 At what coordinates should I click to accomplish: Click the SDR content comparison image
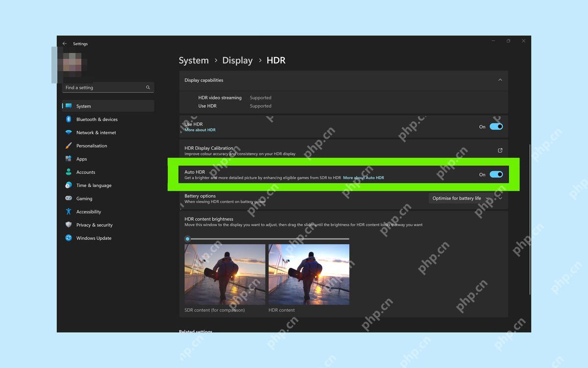pyautogui.click(x=225, y=275)
